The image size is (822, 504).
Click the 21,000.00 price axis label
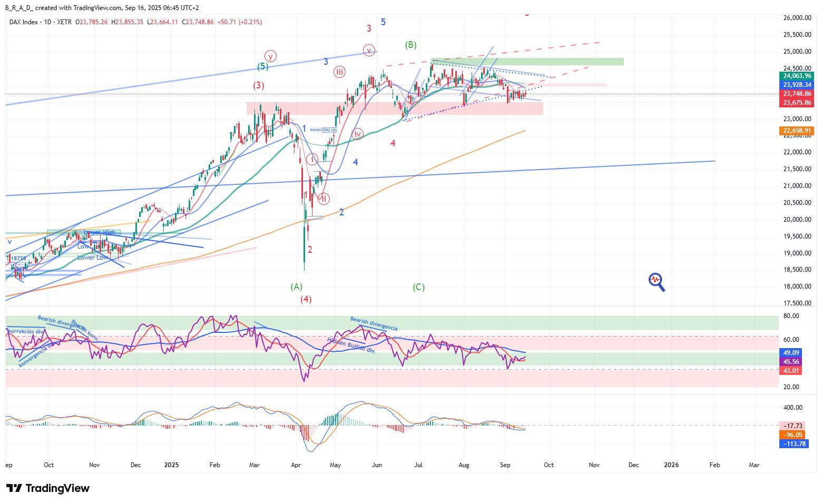(797, 186)
